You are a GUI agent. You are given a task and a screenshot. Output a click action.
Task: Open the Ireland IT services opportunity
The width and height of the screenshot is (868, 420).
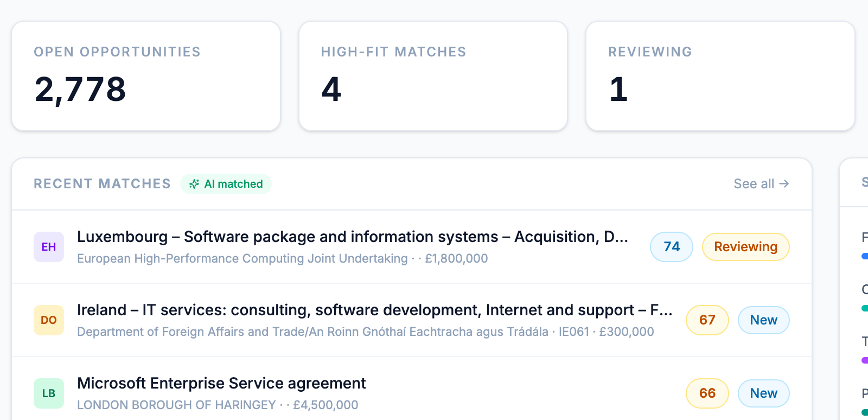tap(375, 310)
